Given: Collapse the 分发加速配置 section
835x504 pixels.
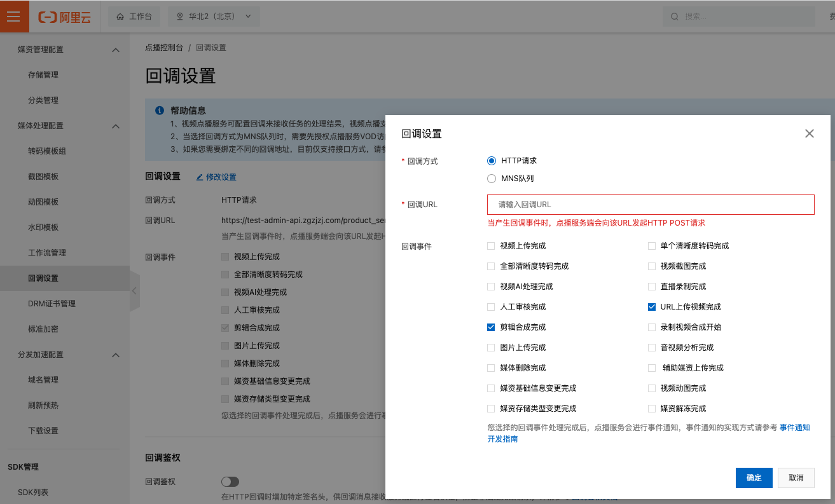Looking at the screenshot, I should 116,355.
